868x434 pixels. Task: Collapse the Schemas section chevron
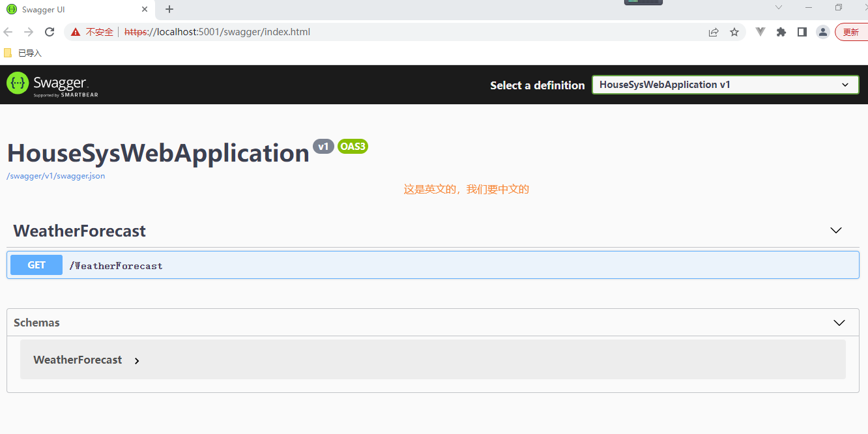click(x=839, y=323)
